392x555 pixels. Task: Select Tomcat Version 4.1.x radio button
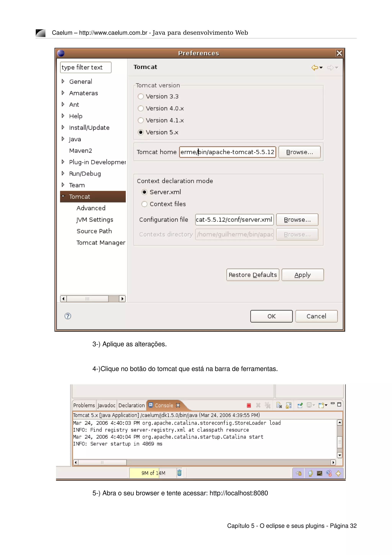[x=140, y=120]
